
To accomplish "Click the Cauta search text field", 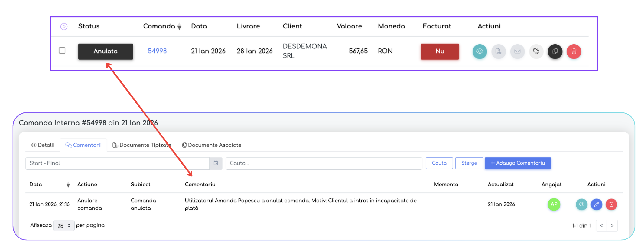I will (x=324, y=163).
